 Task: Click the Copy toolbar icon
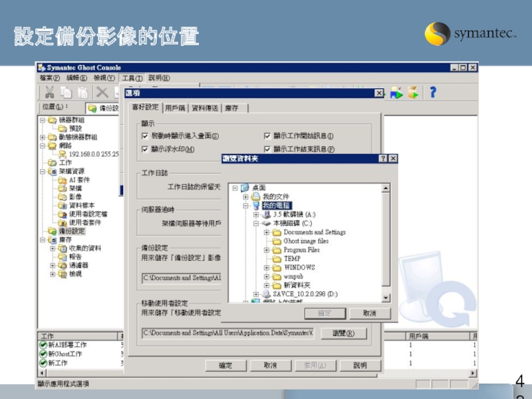(66, 92)
